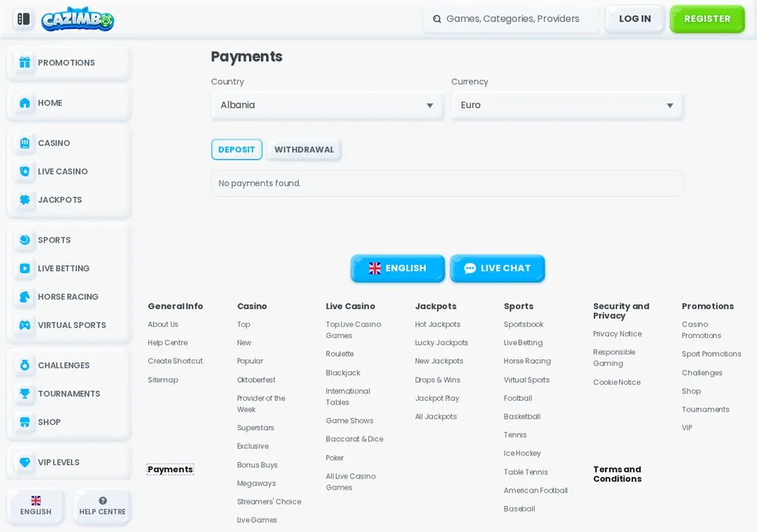Click the Cazimbo logo
The image size is (757, 532).
point(78,20)
